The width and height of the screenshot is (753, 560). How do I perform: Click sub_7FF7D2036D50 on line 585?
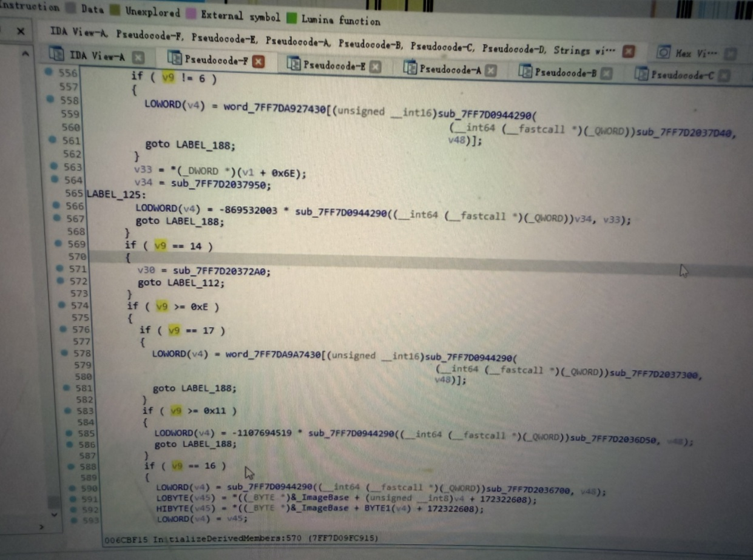tap(615, 439)
